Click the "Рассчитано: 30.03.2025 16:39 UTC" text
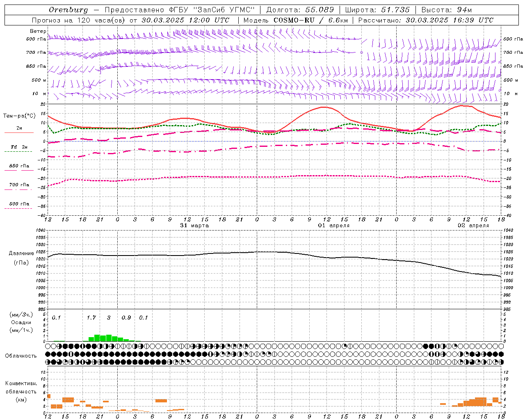The image size is (525, 420). (x=426, y=20)
